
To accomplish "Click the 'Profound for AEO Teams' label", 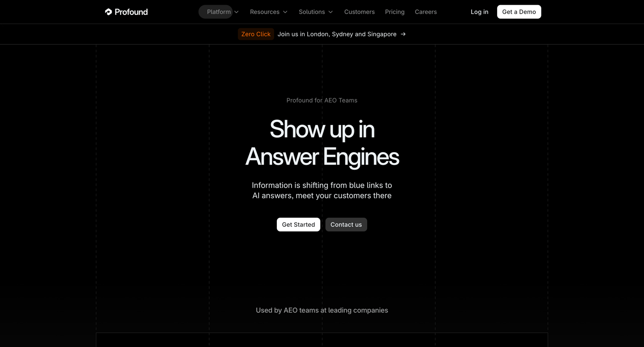I will point(322,100).
